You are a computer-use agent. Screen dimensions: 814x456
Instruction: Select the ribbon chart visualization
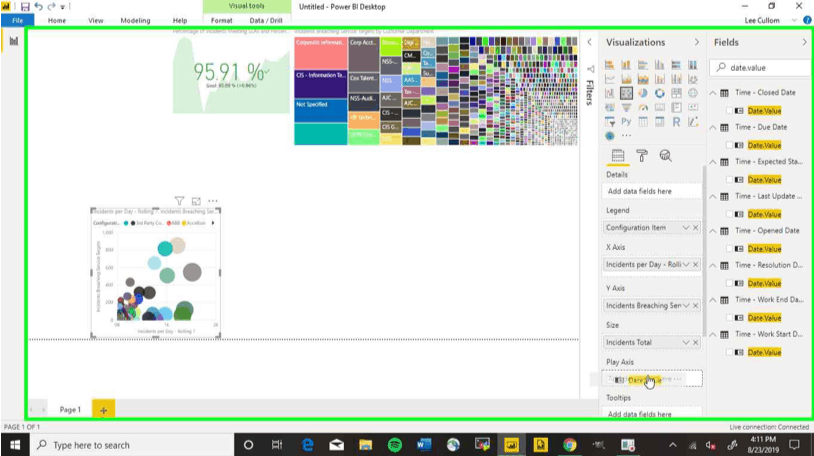[693, 79]
